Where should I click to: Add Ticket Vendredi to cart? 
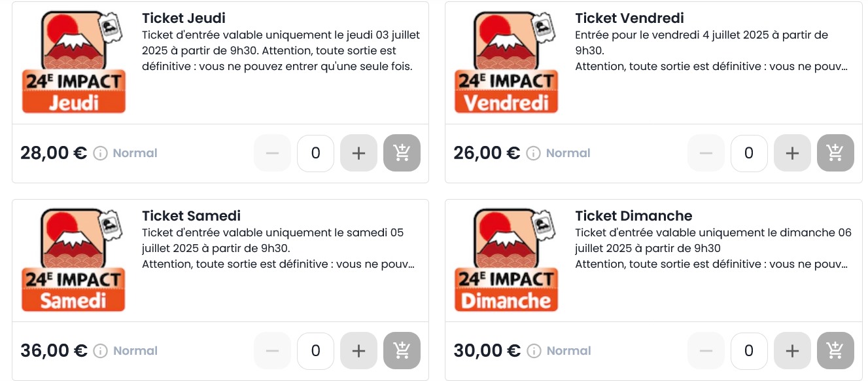click(x=835, y=153)
